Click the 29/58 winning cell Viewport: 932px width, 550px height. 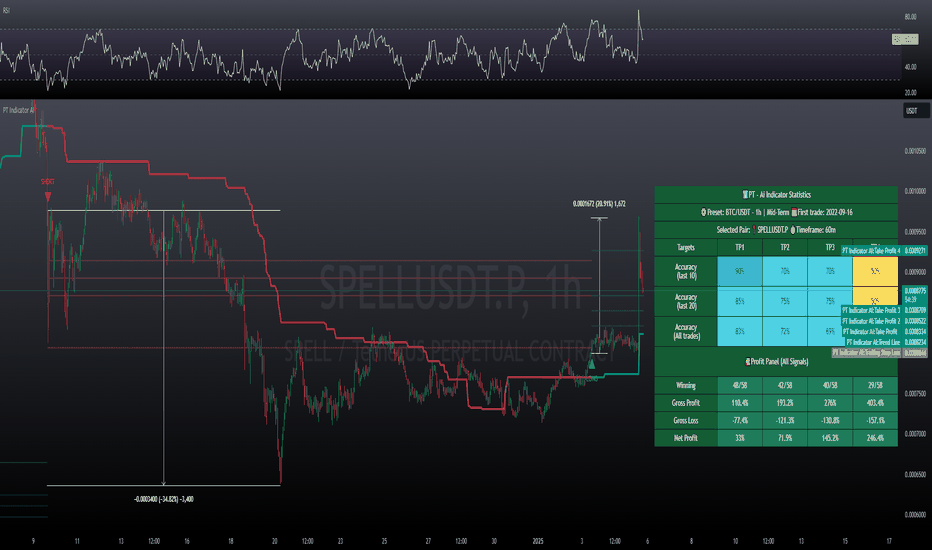click(x=875, y=385)
